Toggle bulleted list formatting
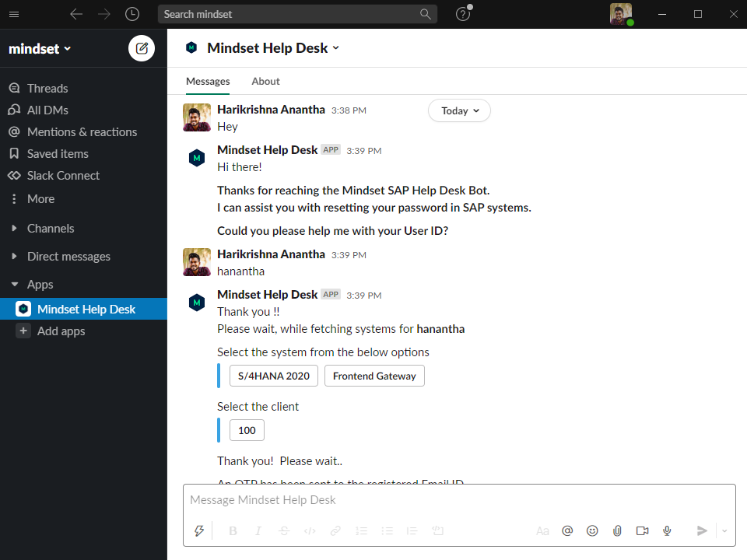This screenshot has width=747, height=560. coord(387,530)
